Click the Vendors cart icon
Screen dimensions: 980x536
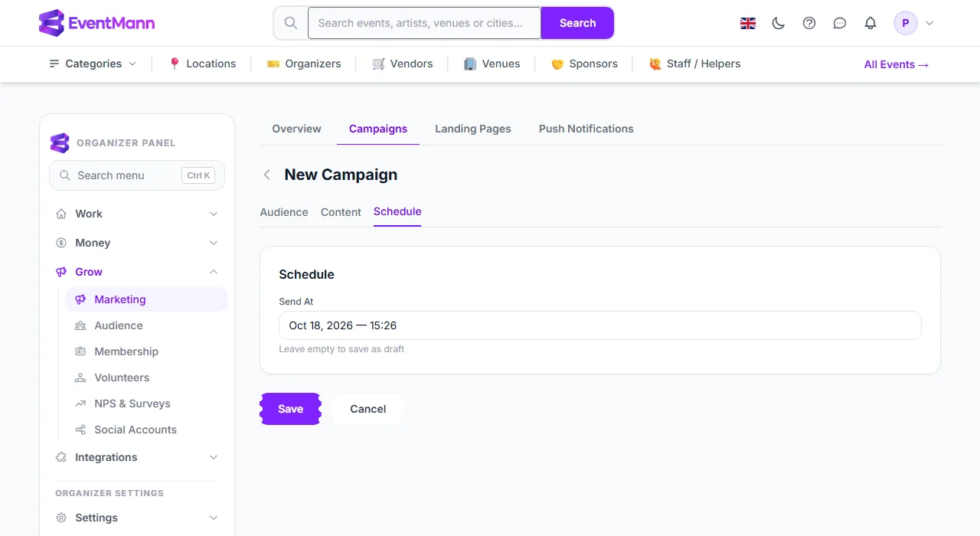point(379,64)
